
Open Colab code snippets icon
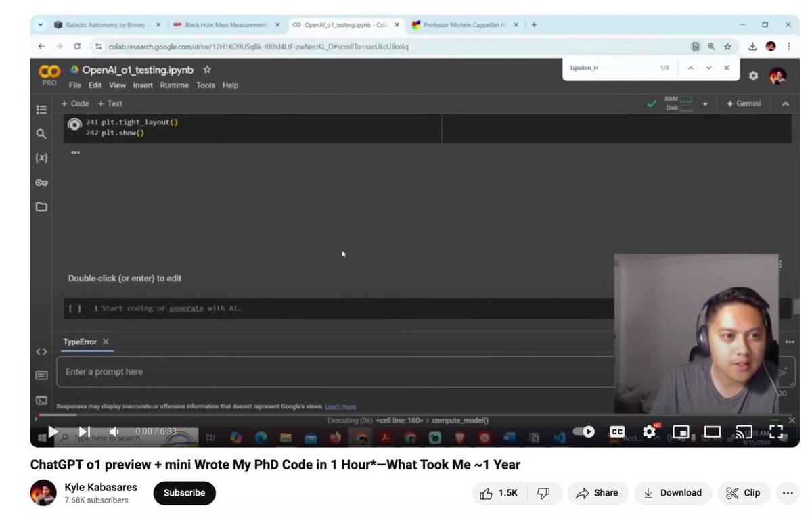[x=41, y=352]
